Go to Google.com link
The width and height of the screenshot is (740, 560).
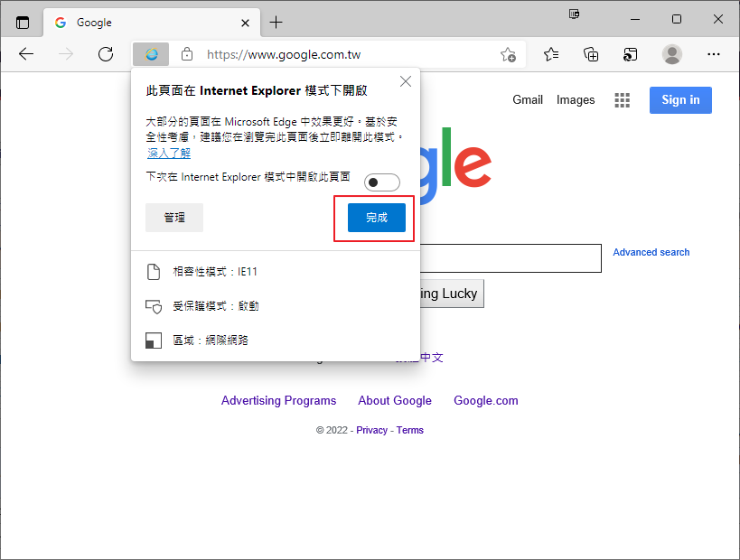point(485,400)
